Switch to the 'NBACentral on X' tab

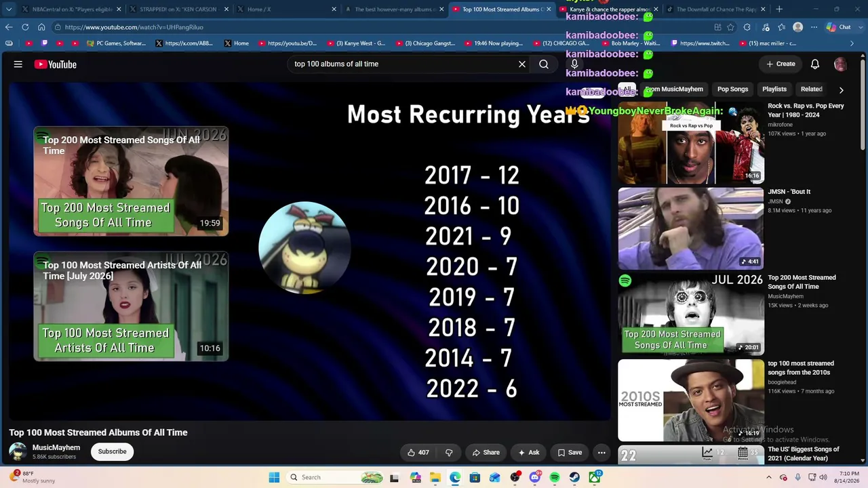coord(72,9)
